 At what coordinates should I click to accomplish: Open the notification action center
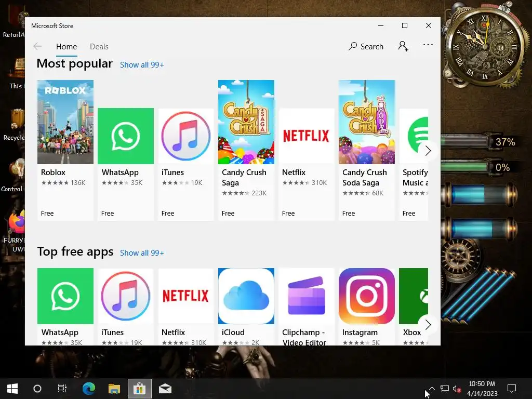coord(512,389)
